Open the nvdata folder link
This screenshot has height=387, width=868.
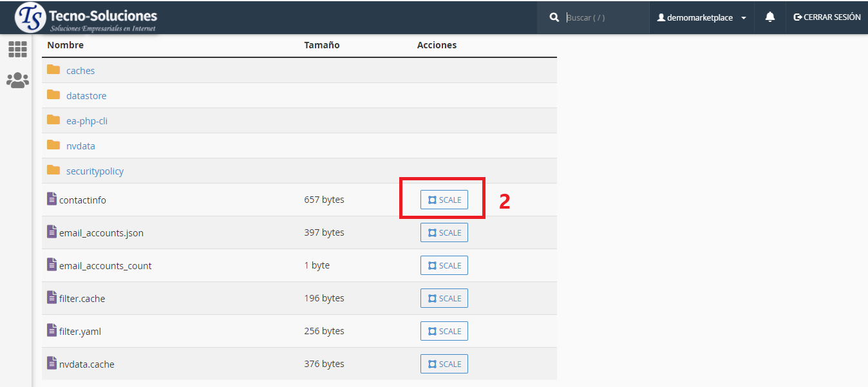tap(80, 146)
